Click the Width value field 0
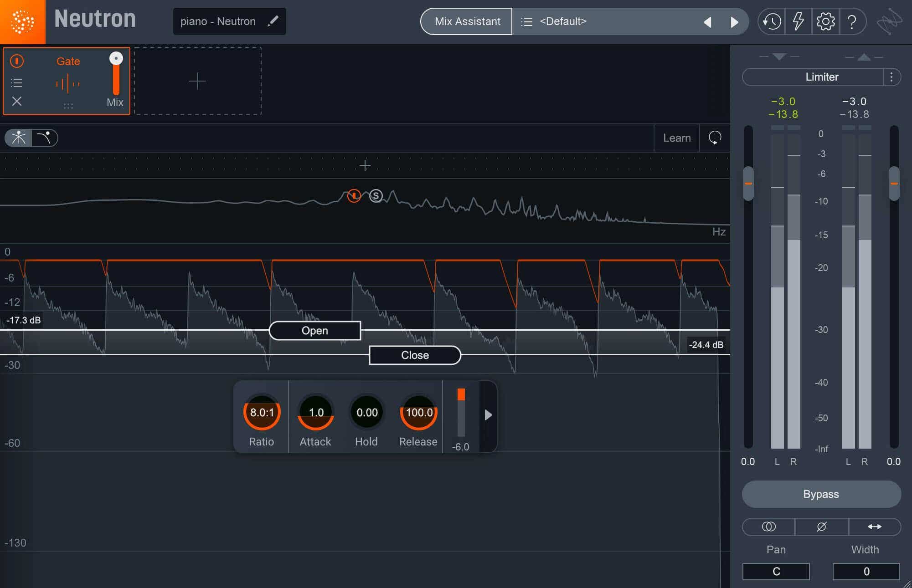Image resolution: width=912 pixels, height=588 pixels. click(866, 572)
